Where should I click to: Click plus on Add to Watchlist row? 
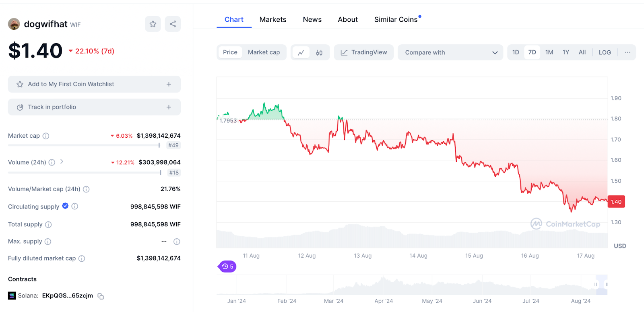(x=169, y=84)
